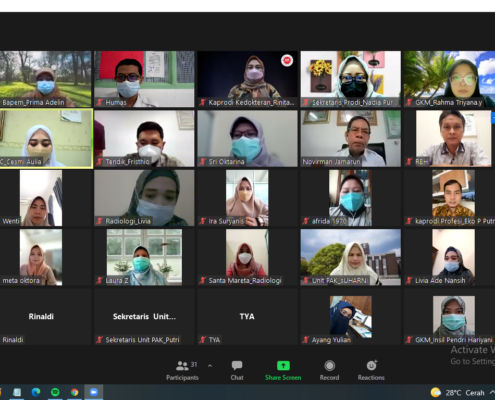Image resolution: width=495 pixels, height=400 pixels.
Task: Select kaprodi Profesi_Eko P Putra tile
Action: (x=449, y=198)
